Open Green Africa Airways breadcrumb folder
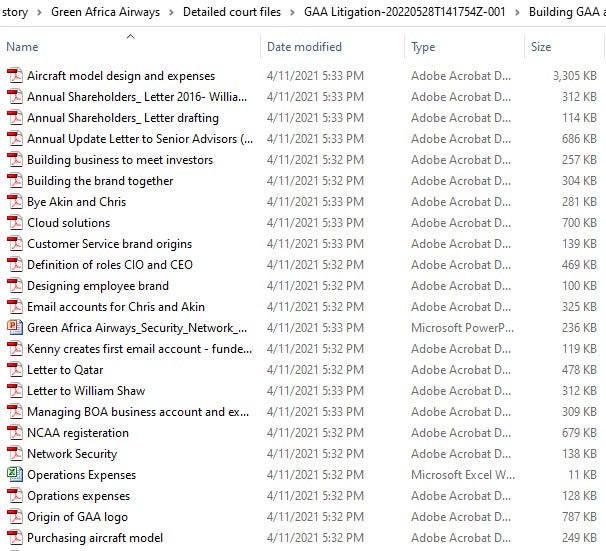Image resolution: width=606 pixels, height=551 pixels. tap(105, 12)
